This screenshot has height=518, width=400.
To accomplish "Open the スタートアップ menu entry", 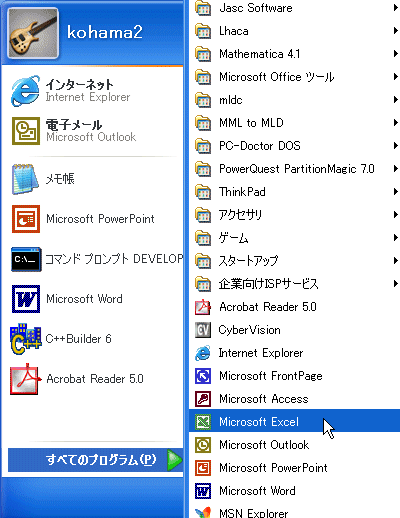I will coord(295,261).
